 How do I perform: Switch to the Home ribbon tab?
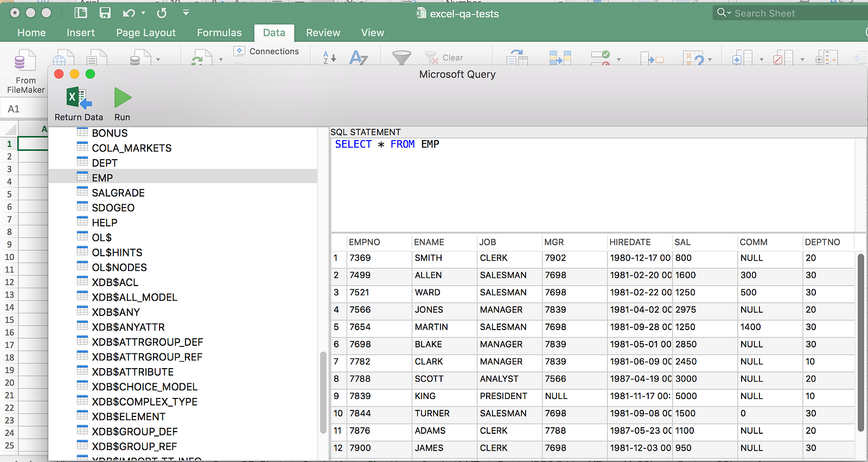pos(31,33)
